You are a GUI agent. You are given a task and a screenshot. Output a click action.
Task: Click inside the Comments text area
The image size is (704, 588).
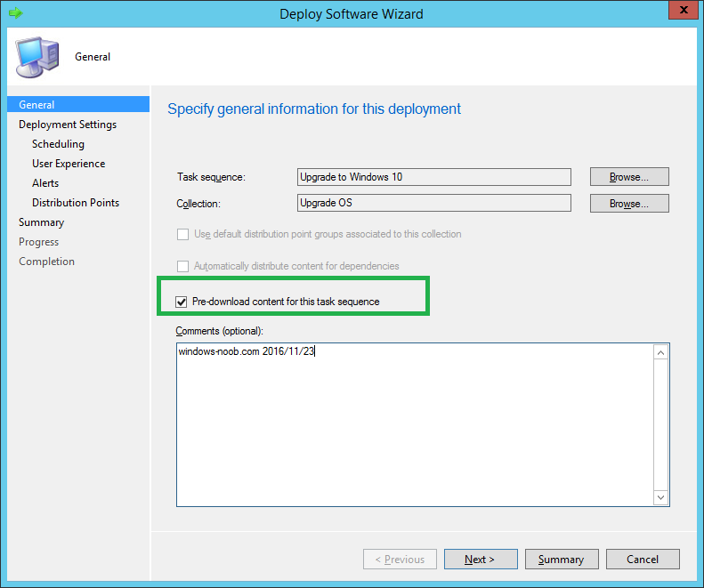(416, 424)
